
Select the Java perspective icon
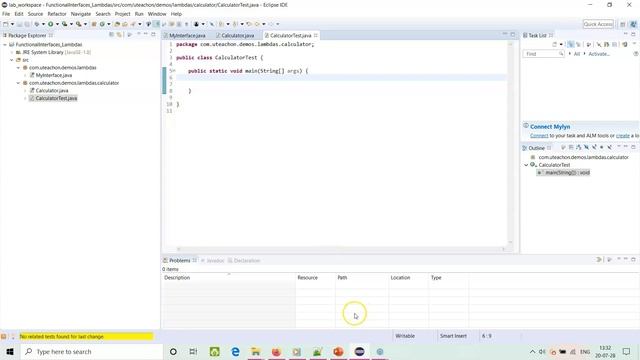pos(633,24)
